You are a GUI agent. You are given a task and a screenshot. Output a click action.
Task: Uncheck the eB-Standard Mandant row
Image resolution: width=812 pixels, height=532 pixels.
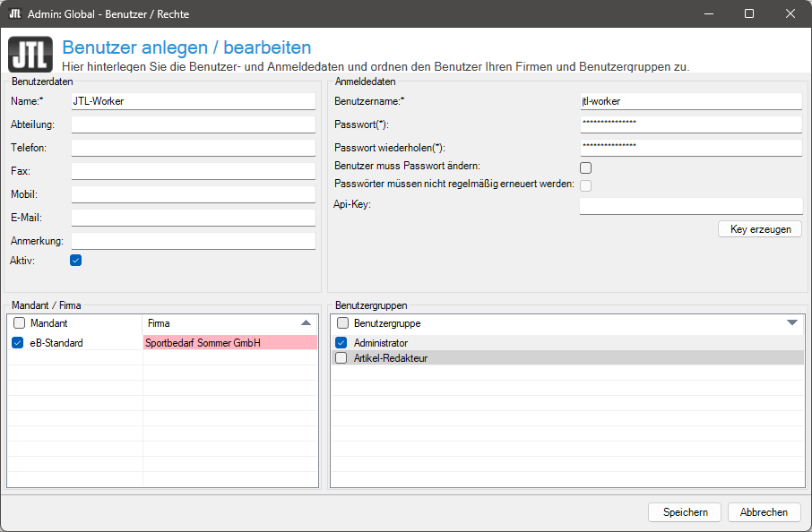[x=19, y=343]
